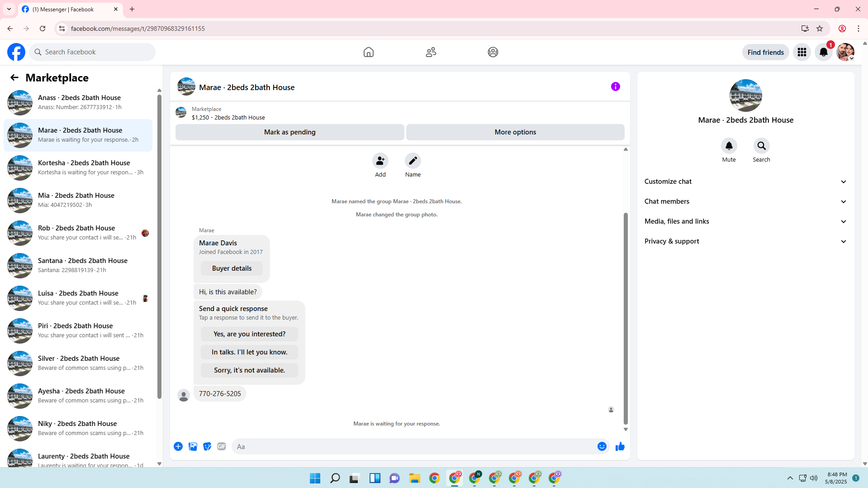868x488 pixels.
Task: Choose a sticker in composer
Action: point(207,446)
